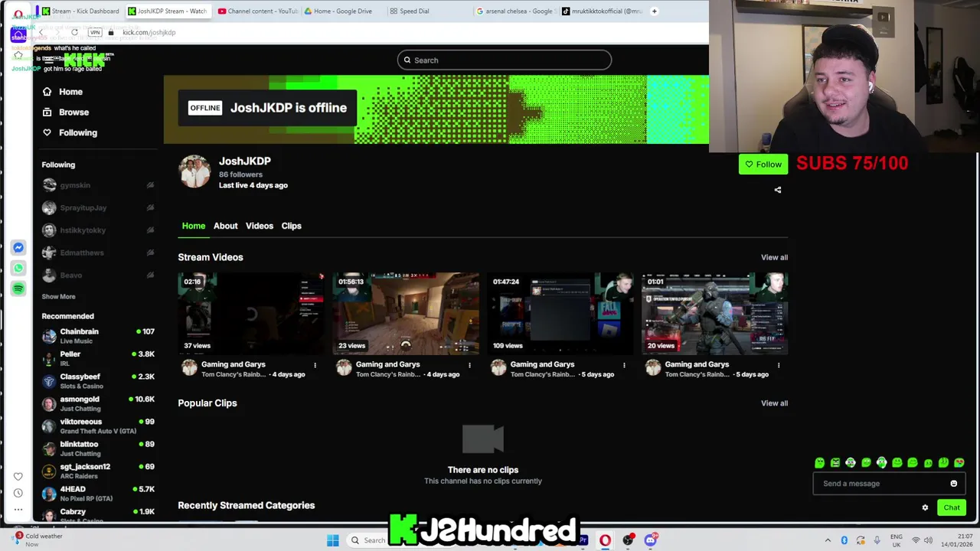Switch to Channel content - YouTube tab

pos(257,11)
